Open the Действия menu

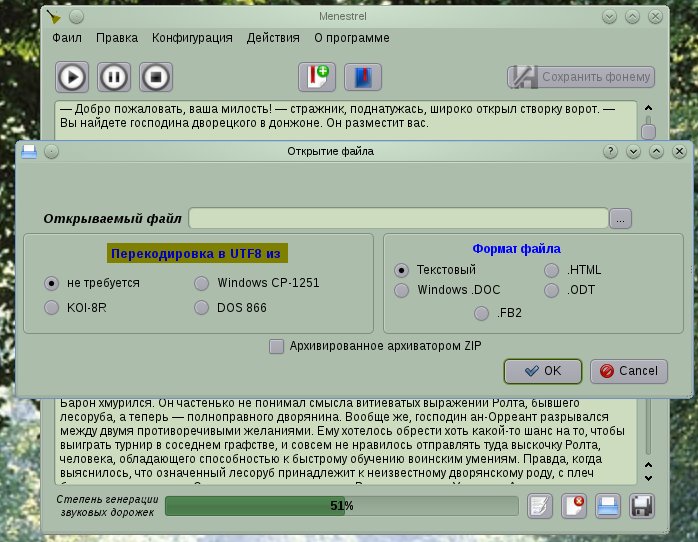pyautogui.click(x=273, y=38)
